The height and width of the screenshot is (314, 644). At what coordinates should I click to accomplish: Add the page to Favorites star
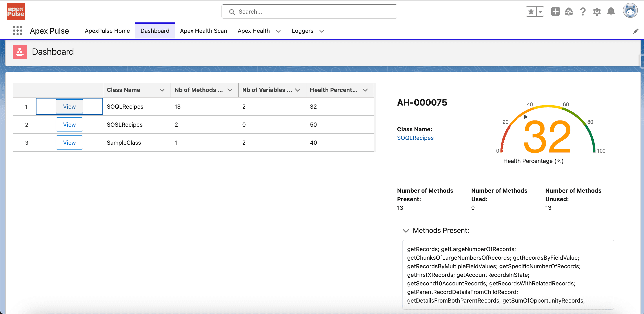pos(531,11)
